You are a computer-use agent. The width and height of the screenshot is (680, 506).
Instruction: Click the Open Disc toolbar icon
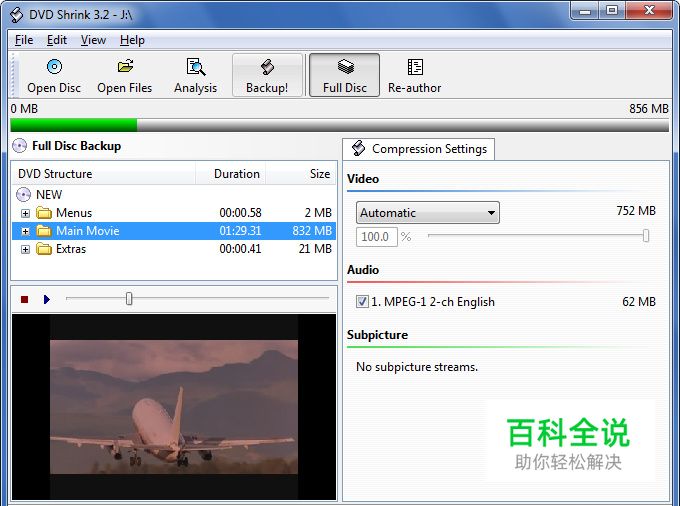point(54,67)
